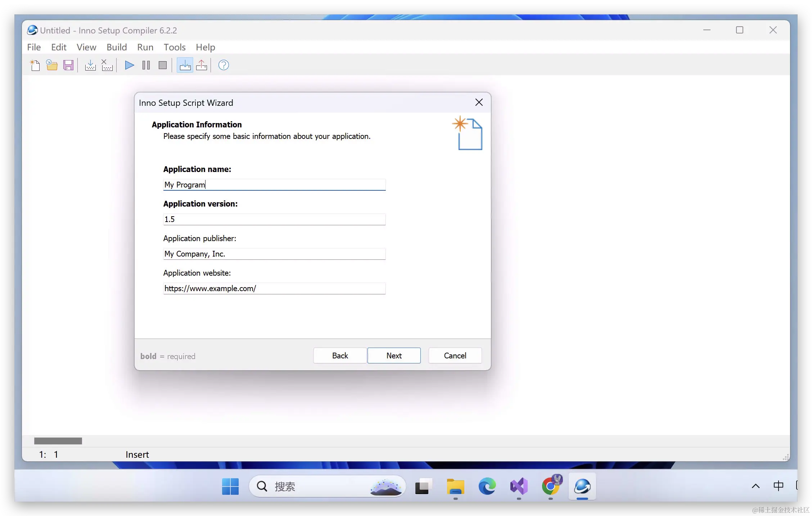This screenshot has width=812, height=516.
Task: Toggle the Chinese input method indicator
Action: click(x=778, y=486)
